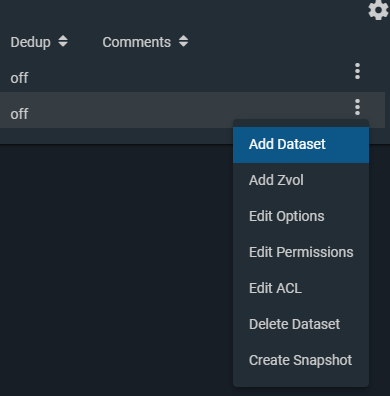Viewport: 390px width, 396px height.
Task: Click the highlighted row's three-dot icon
Action: click(x=357, y=107)
